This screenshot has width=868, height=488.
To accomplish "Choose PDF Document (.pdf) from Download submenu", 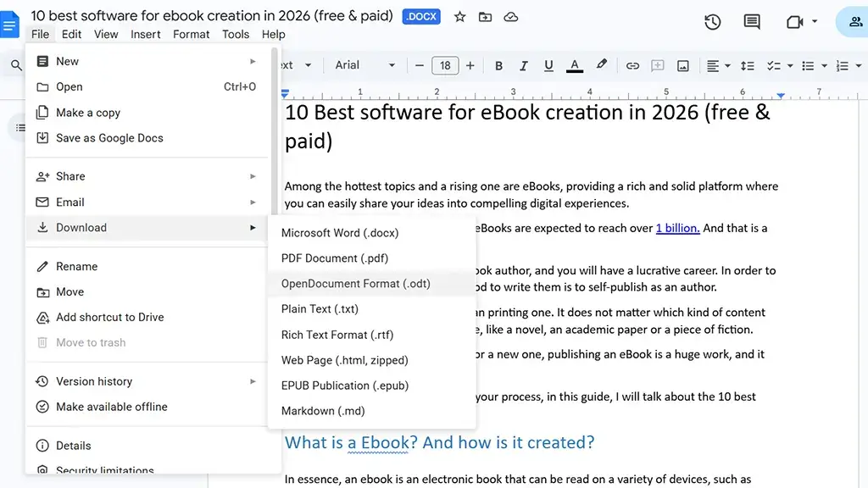I will pos(335,258).
